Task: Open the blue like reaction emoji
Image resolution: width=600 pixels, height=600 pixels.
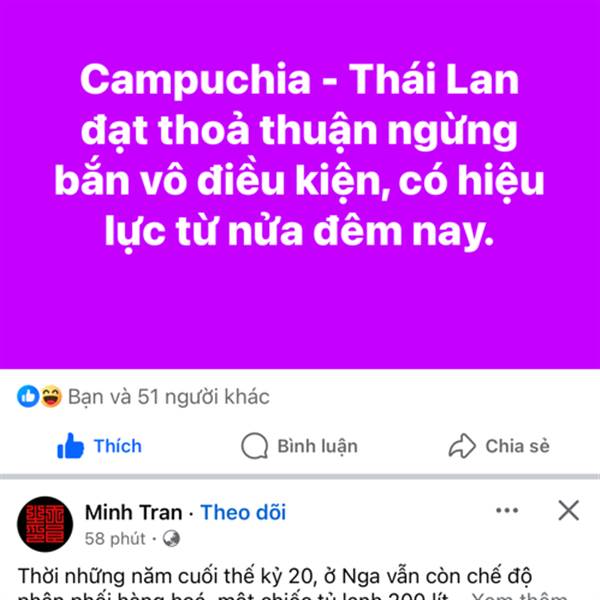Action: click(x=28, y=396)
